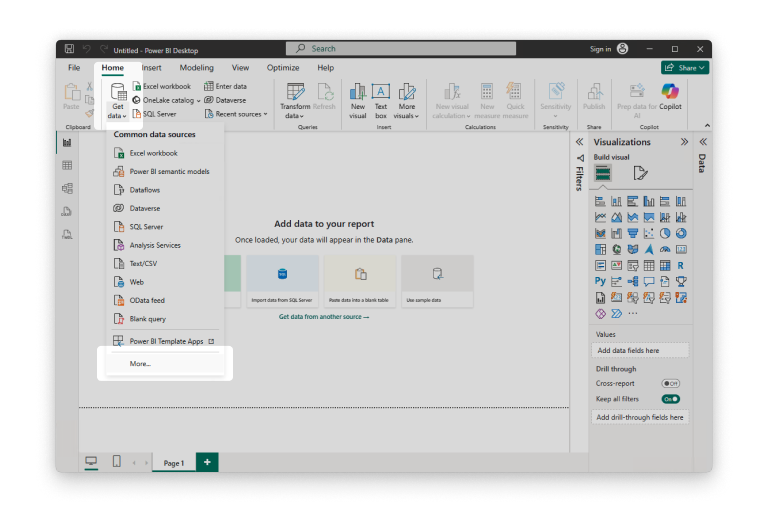
Task: Switch to Table view icon in sidebar
Action: (x=67, y=165)
